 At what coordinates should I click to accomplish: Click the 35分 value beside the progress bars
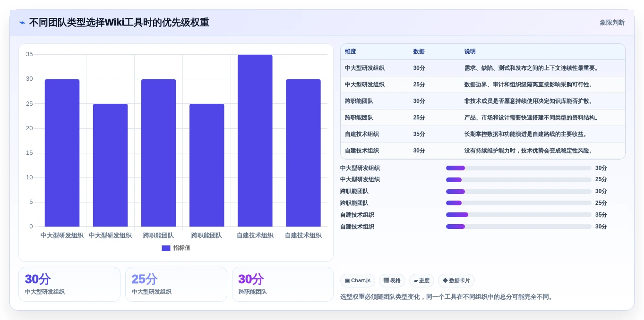pyautogui.click(x=601, y=215)
